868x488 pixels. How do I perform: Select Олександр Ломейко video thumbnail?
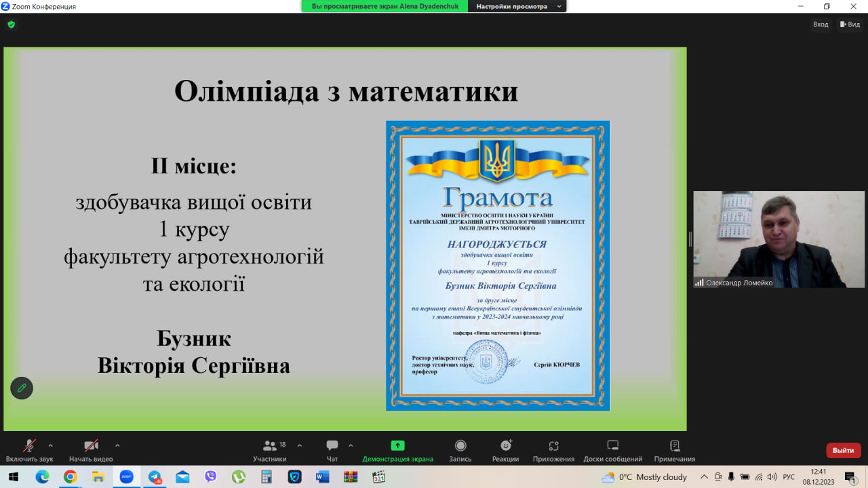coord(778,239)
